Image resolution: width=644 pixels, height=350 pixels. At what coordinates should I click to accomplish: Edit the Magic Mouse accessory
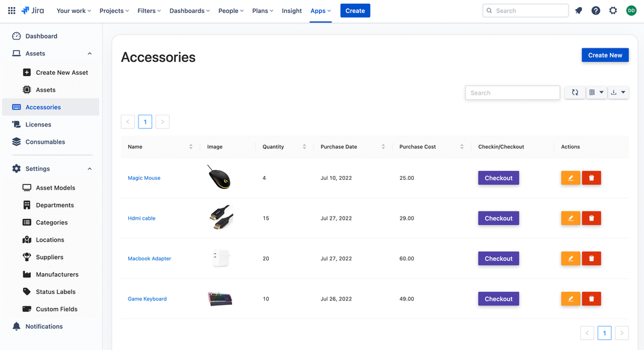[x=571, y=178]
